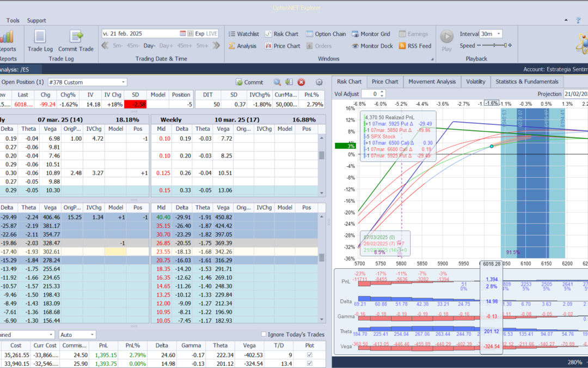588x368 pixels.
Task: Open Risk Chart from the Windows ribbon group
Action: (281, 34)
